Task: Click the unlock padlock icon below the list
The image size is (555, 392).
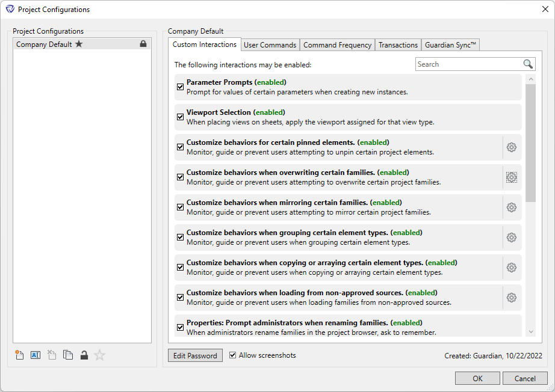Action: point(84,355)
